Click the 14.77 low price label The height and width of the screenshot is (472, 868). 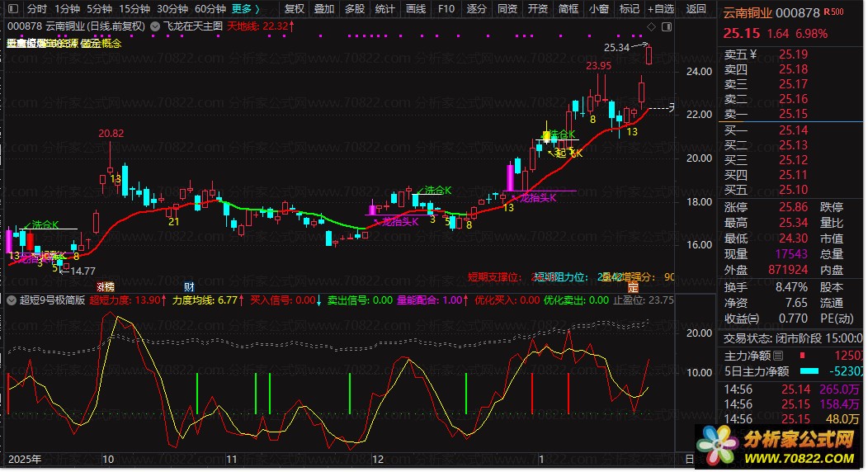click(x=83, y=271)
